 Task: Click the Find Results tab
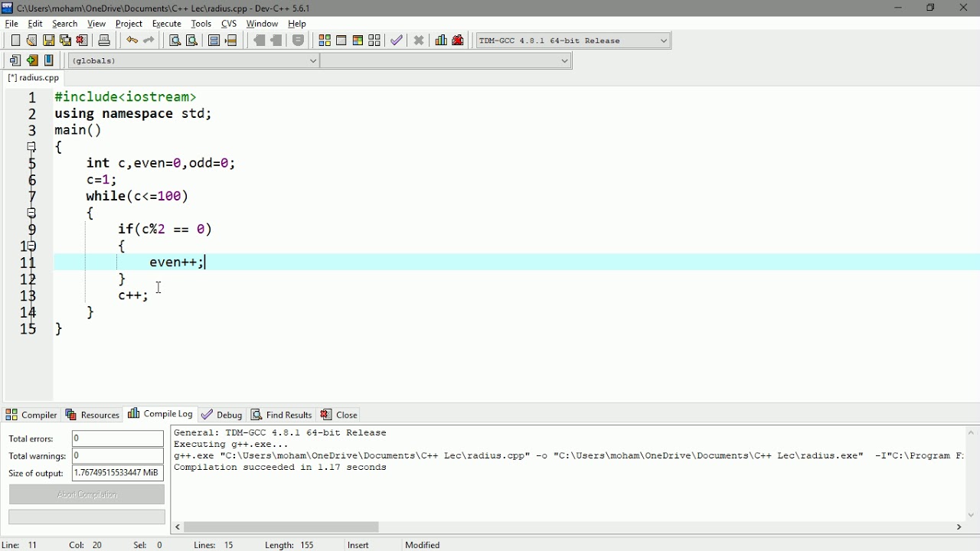pos(282,415)
